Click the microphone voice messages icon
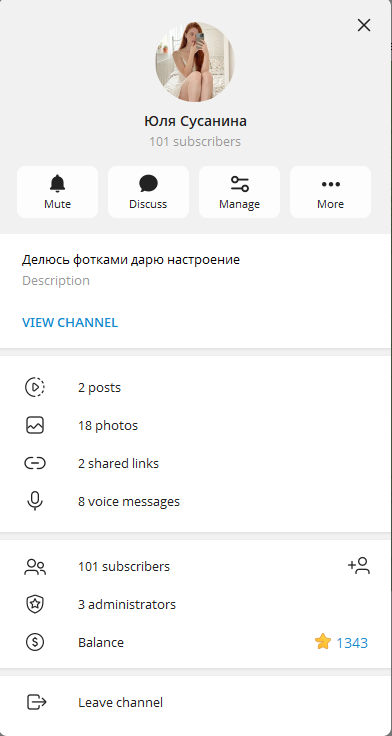 (35, 501)
